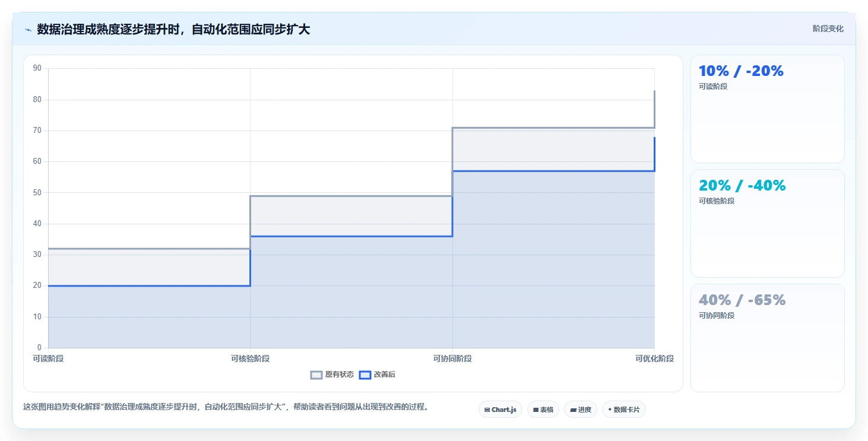Select the 进度 tag chip
This screenshot has height=441, width=868.
click(581, 410)
